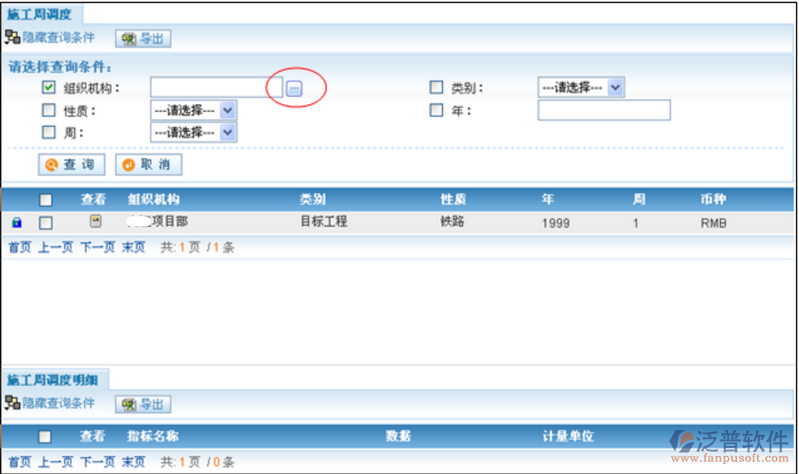This screenshot has width=799, height=474.
Task: Focus the 年 text field
Action: click(604, 110)
